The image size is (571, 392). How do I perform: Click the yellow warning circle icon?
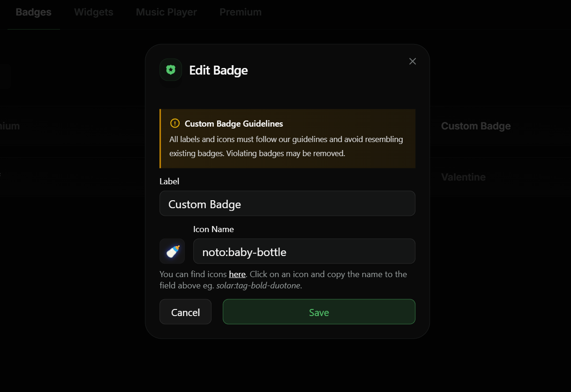(175, 124)
